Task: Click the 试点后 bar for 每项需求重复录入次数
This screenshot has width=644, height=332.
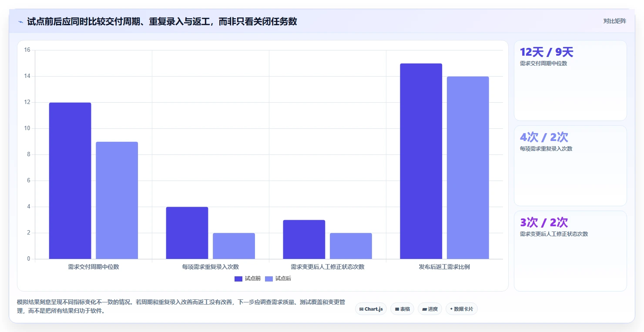Action: [234, 246]
